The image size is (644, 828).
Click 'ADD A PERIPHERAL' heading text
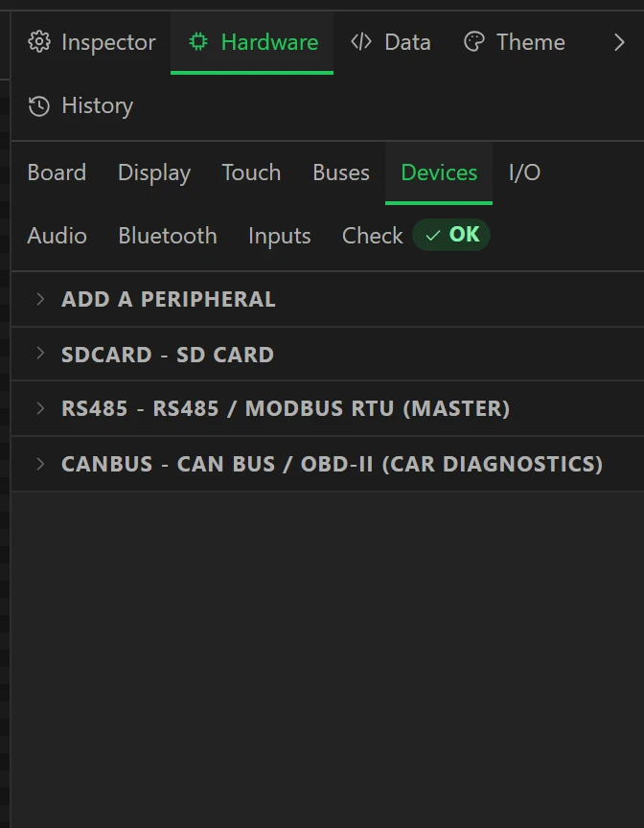coord(169,299)
